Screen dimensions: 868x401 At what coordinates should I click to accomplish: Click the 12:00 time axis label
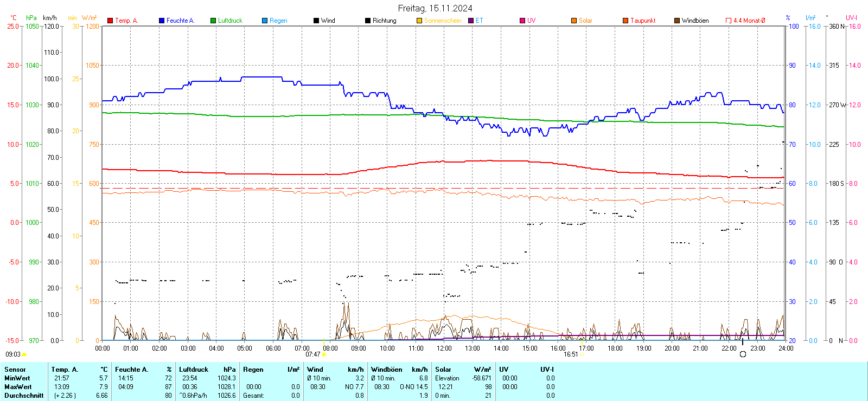coord(444,348)
